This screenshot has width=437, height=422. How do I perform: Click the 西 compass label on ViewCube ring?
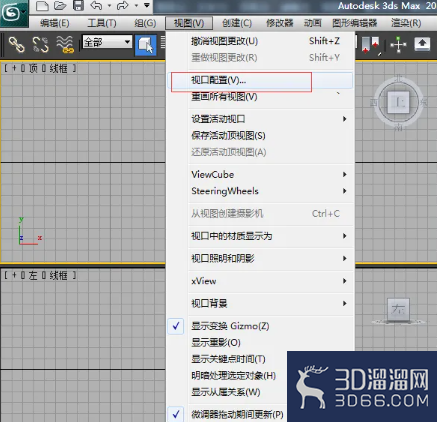coord(374,102)
